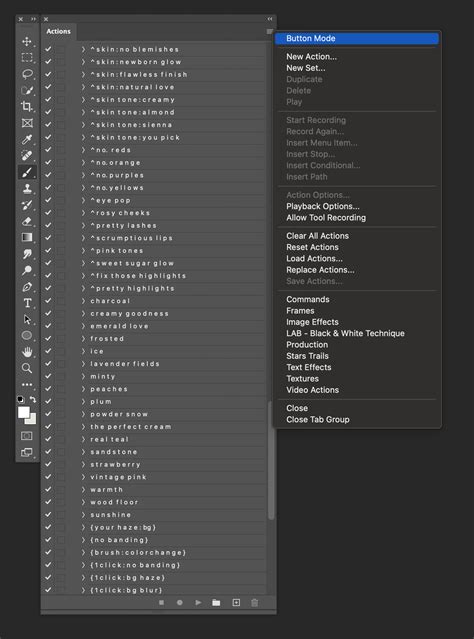Toggle Quick Mask mode icon

(x=27, y=436)
